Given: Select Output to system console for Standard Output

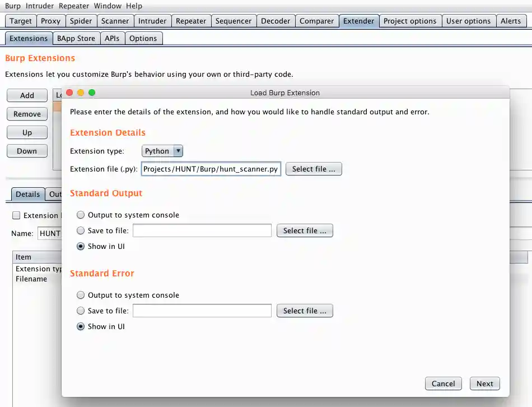Looking at the screenshot, I should pos(81,215).
